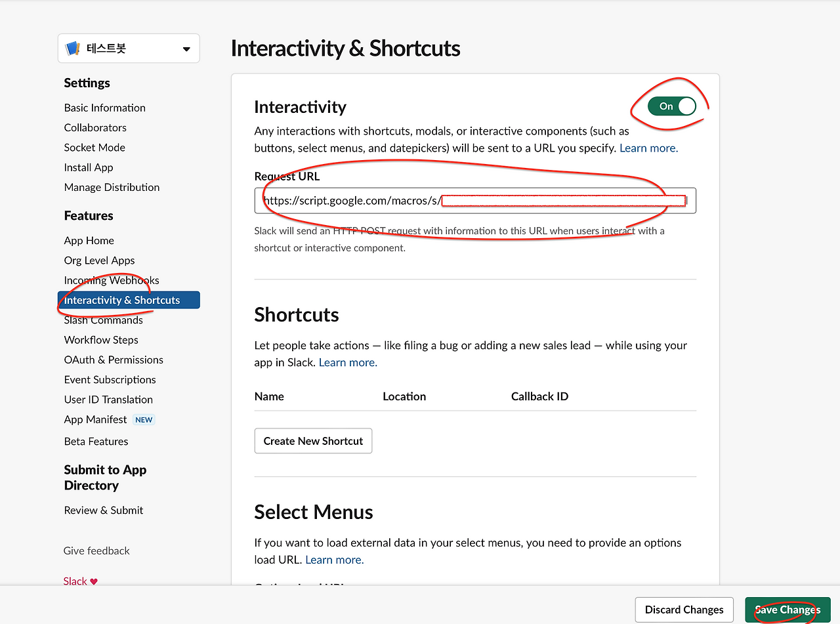
Task: Click the 테스트봇 app book icon
Action: coord(73,49)
